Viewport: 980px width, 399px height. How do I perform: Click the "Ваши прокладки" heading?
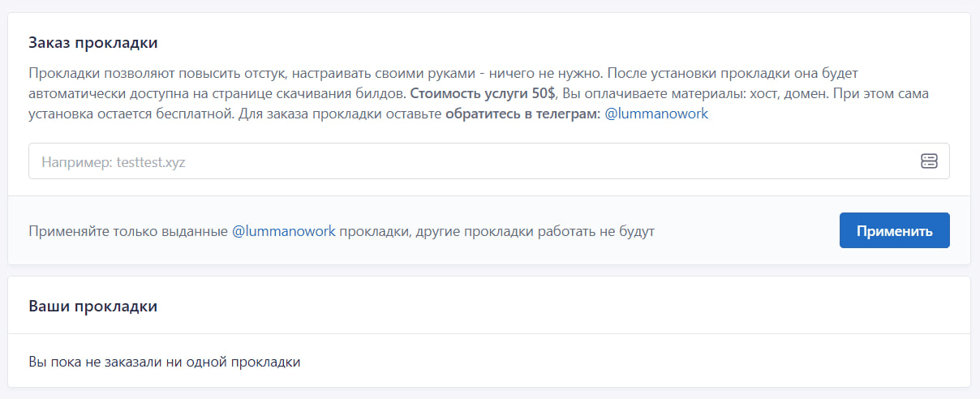[x=92, y=307]
